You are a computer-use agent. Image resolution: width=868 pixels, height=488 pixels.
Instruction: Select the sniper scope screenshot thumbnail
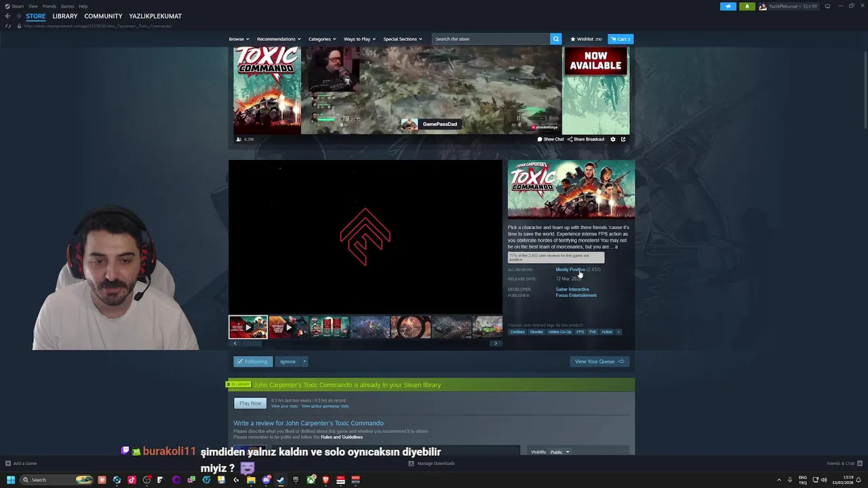[x=411, y=327]
